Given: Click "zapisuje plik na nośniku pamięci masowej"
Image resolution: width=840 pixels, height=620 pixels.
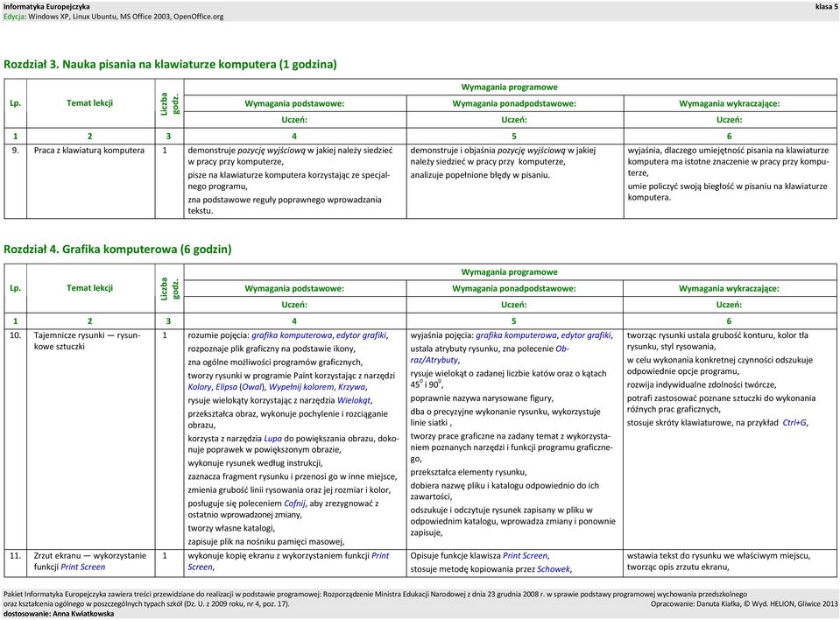Looking at the screenshot, I should [265, 541].
